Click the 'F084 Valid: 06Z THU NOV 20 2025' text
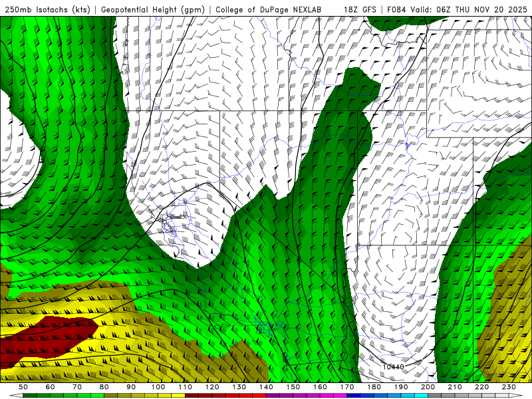 pos(457,9)
